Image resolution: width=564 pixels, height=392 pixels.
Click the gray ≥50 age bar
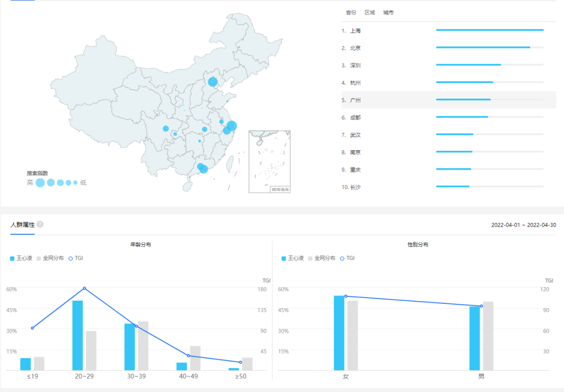tap(247, 364)
